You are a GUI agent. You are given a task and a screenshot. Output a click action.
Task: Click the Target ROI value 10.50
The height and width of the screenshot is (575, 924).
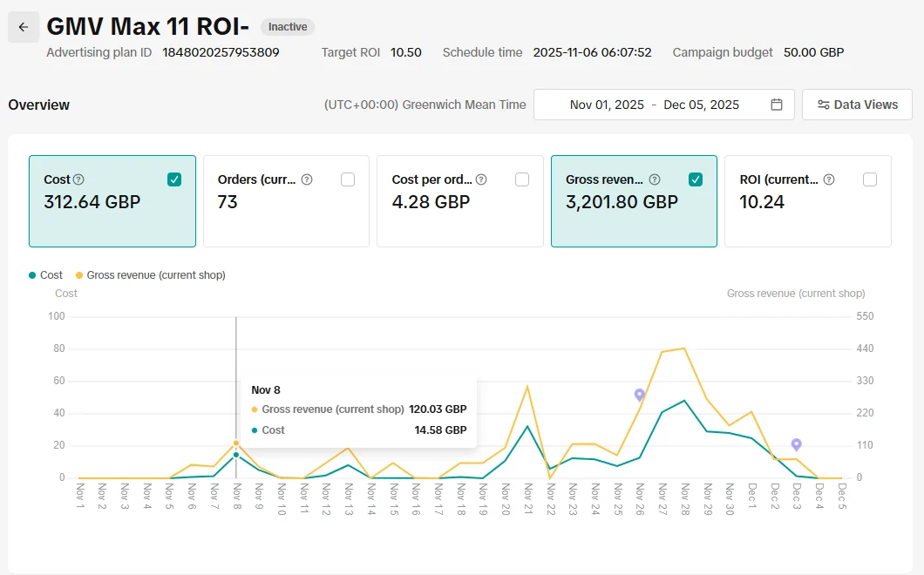pos(406,52)
